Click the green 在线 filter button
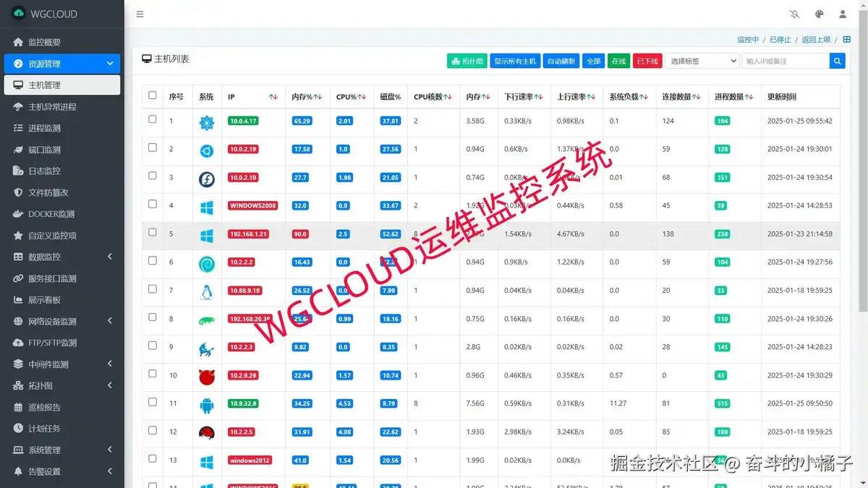This screenshot has height=488, width=868. pyautogui.click(x=618, y=61)
